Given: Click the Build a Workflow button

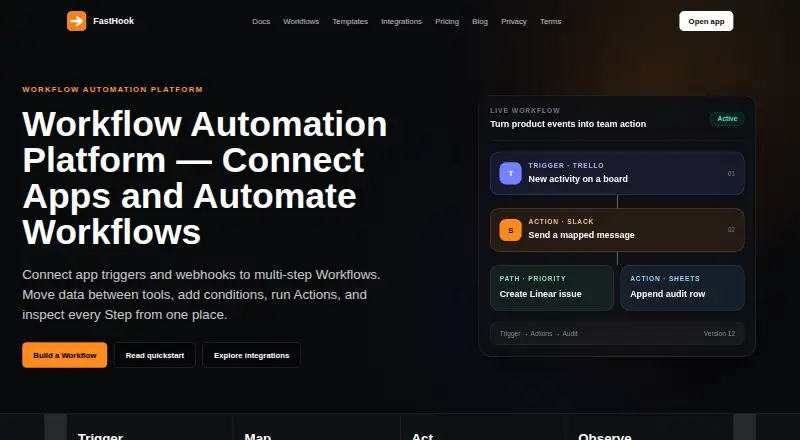Looking at the screenshot, I should [65, 355].
